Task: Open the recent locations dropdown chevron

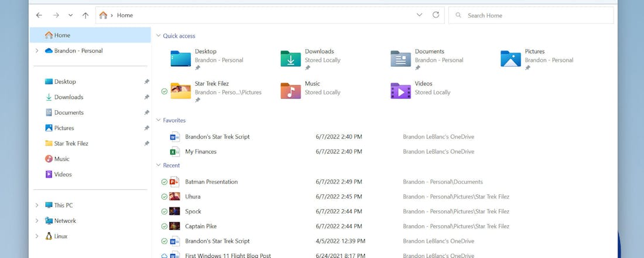Action: (x=71, y=15)
